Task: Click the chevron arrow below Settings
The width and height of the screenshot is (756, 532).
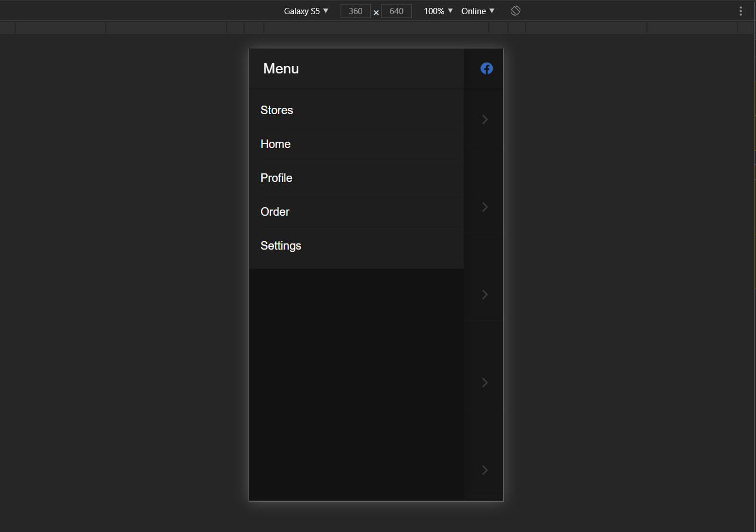Action: pyautogui.click(x=485, y=294)
